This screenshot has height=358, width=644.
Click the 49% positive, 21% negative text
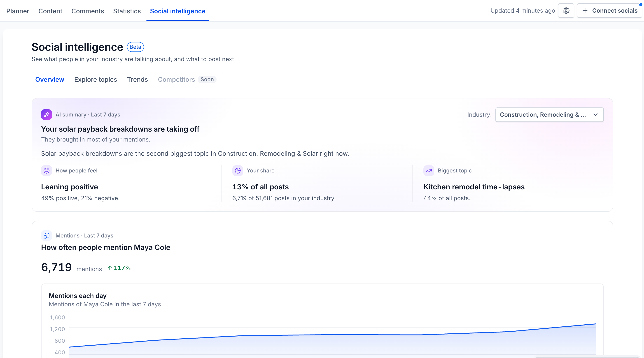click(x=80, y=198)
